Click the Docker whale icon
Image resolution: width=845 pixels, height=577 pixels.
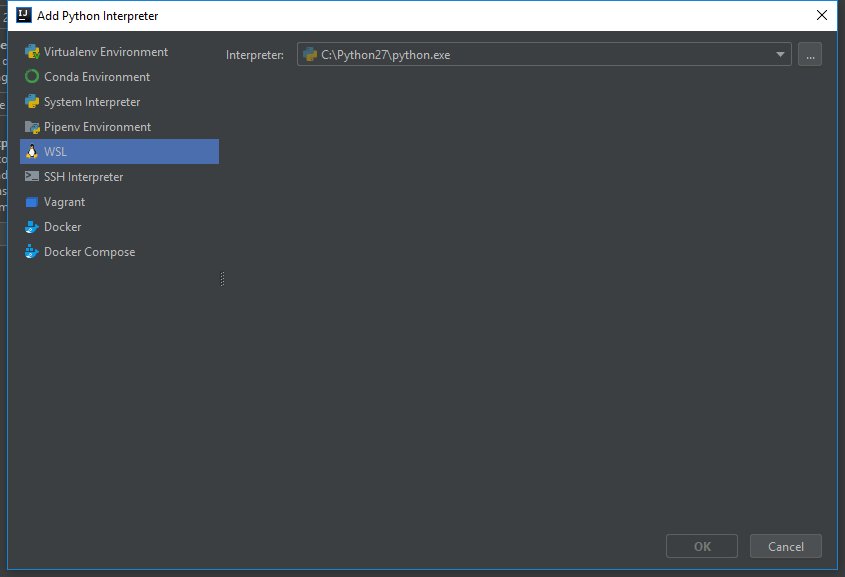point(32,227)
